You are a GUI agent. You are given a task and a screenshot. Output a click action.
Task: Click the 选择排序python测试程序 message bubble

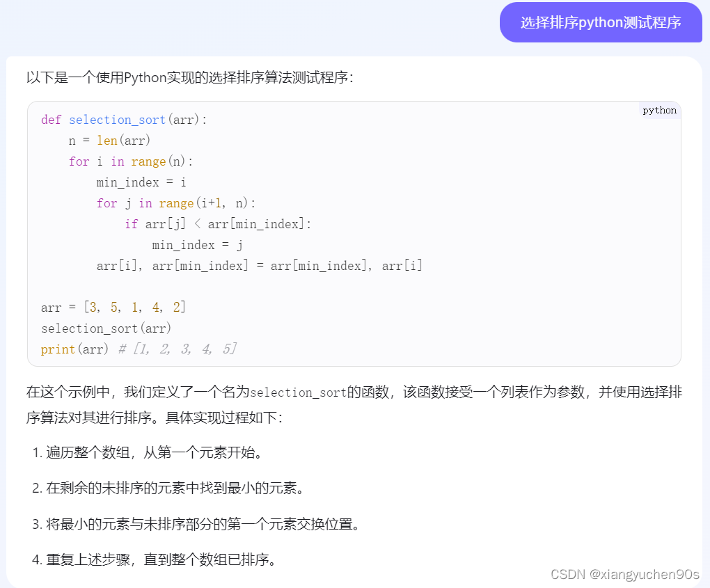click(x=600, y=22)
